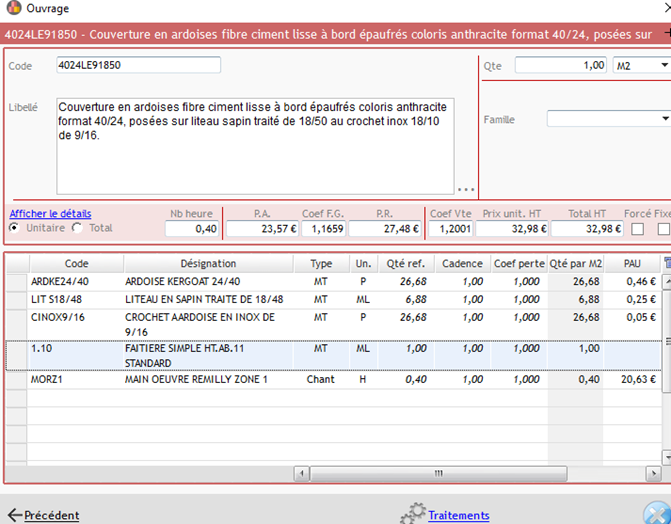Click the Traitements gear icon
Viewport: 671px width, 524px height.
coord(413,513)
